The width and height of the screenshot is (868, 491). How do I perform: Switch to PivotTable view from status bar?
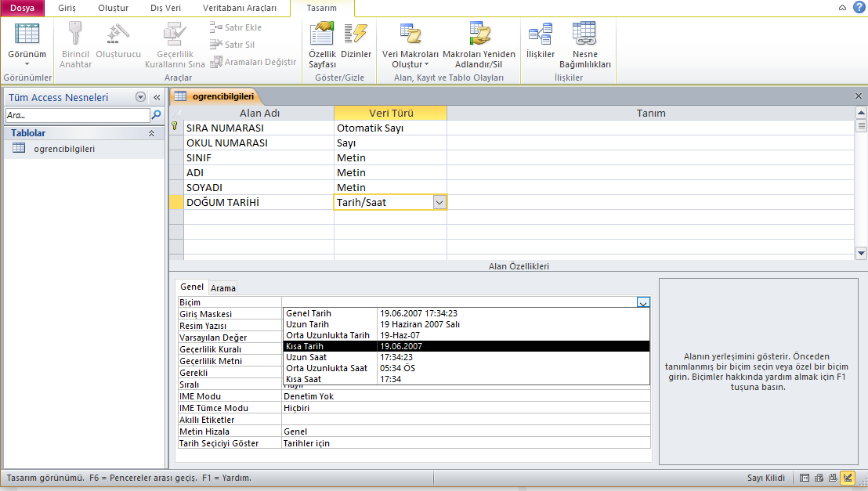click(819, 478)
